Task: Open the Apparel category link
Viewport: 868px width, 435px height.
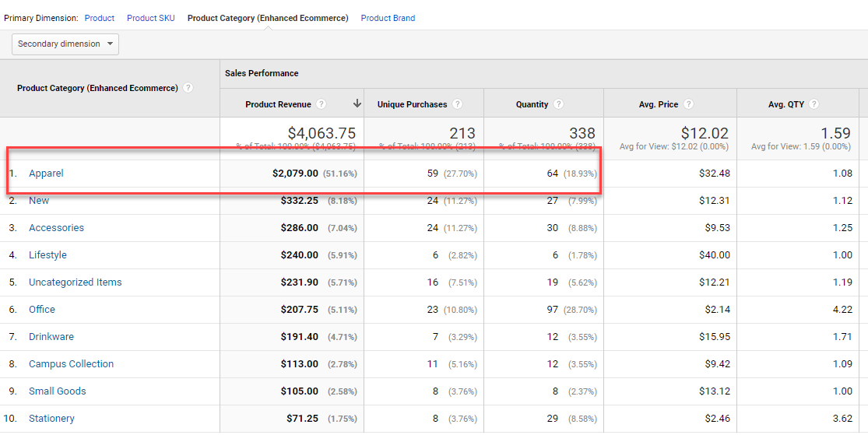Action: [x=46, y=174]
